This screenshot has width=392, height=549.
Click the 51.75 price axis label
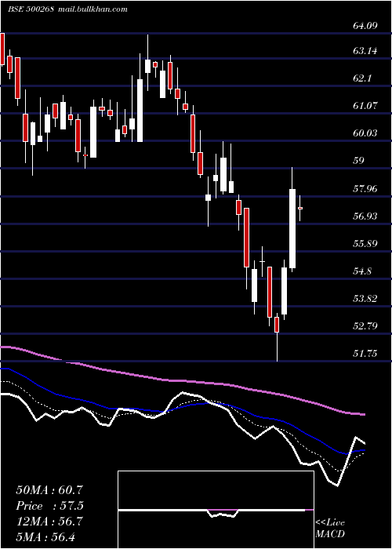click(x=365, y=353)
